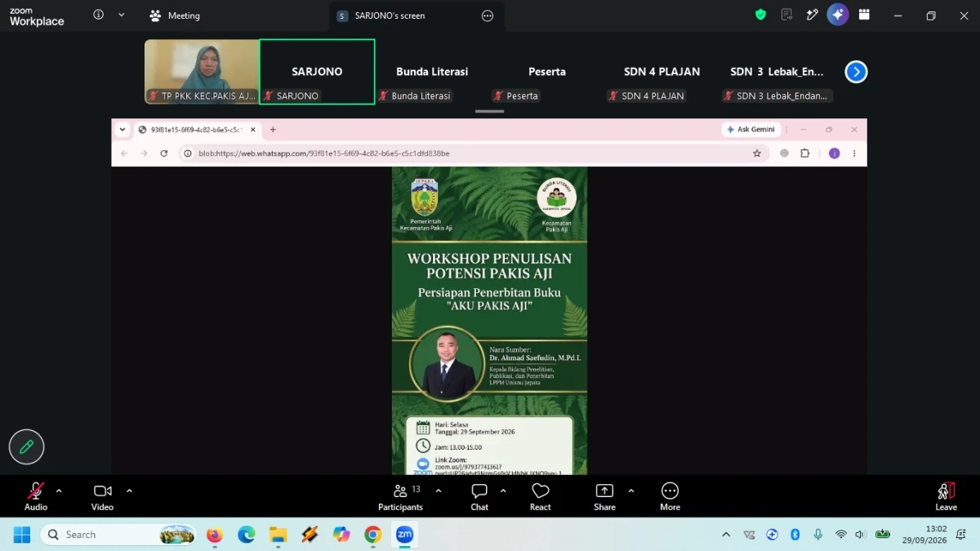
Task: Add a new tab in the shared browser
Action: (x=273, y=130)
